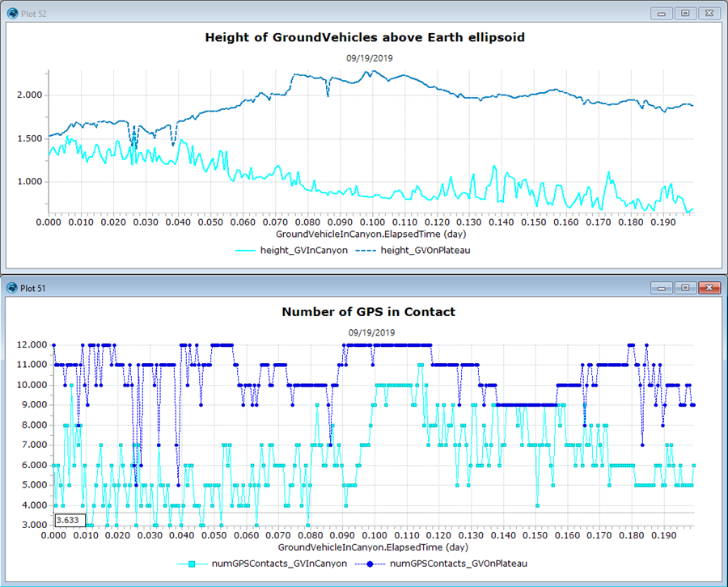This screenshot has width=728, height=587.
Task: Click the Plot 51 x-axis label ElapsedTime (day)
Action: (x=373, y=547)
